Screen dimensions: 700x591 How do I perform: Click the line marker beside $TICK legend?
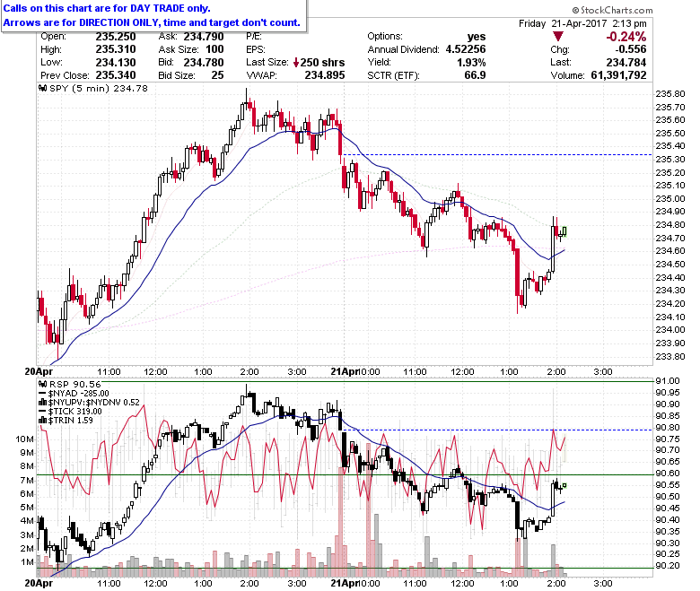tap(43, 411)
